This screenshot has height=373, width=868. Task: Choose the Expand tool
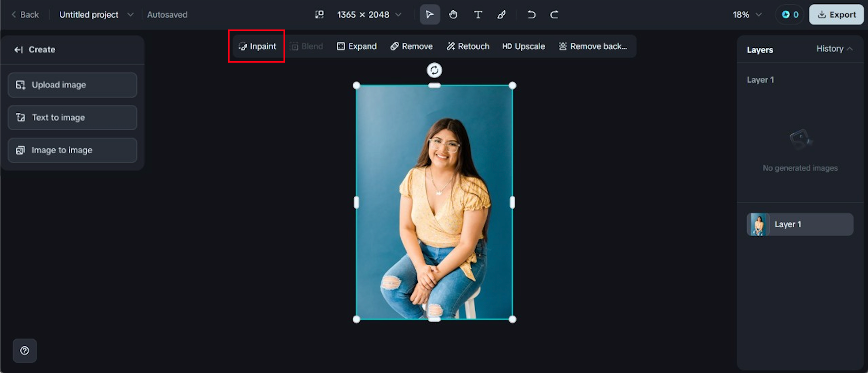pyautogui.click(x=357, y=47)
